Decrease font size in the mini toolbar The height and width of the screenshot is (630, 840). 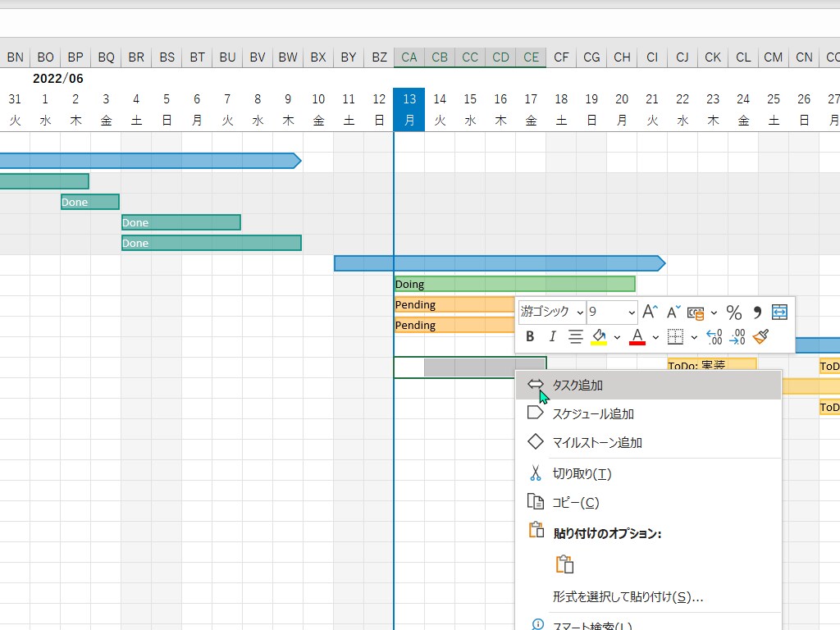coord(673,312)
